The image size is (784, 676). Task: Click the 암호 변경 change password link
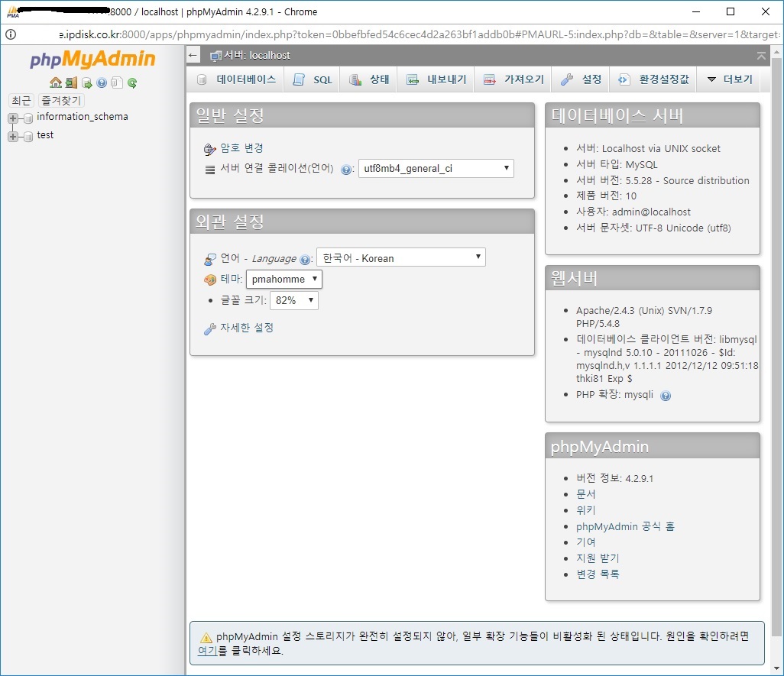[242, 148]
